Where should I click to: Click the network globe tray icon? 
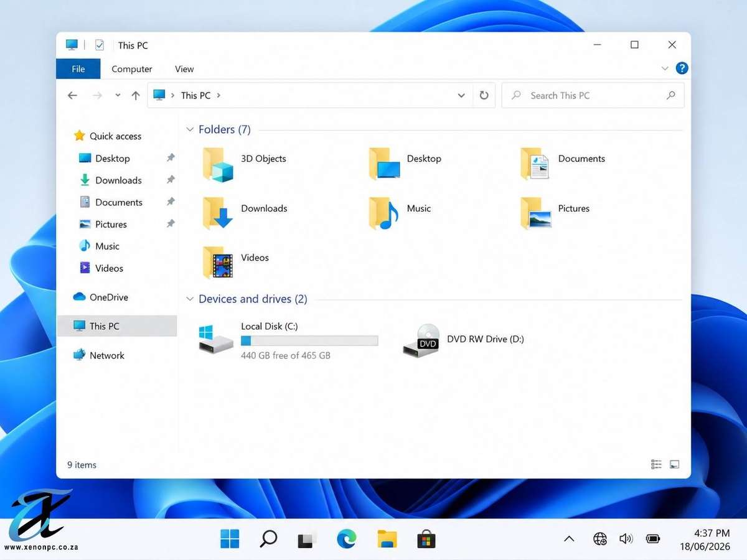tap(600, 539)
